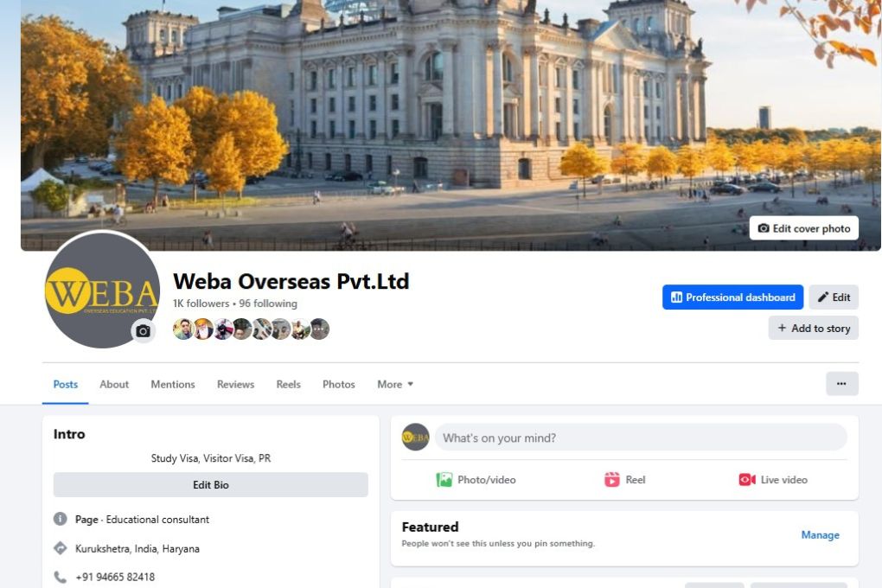Viewport: 882px width, 588px height.
Task: Open the Professional dashboard
Action: (x=732, y=297)
